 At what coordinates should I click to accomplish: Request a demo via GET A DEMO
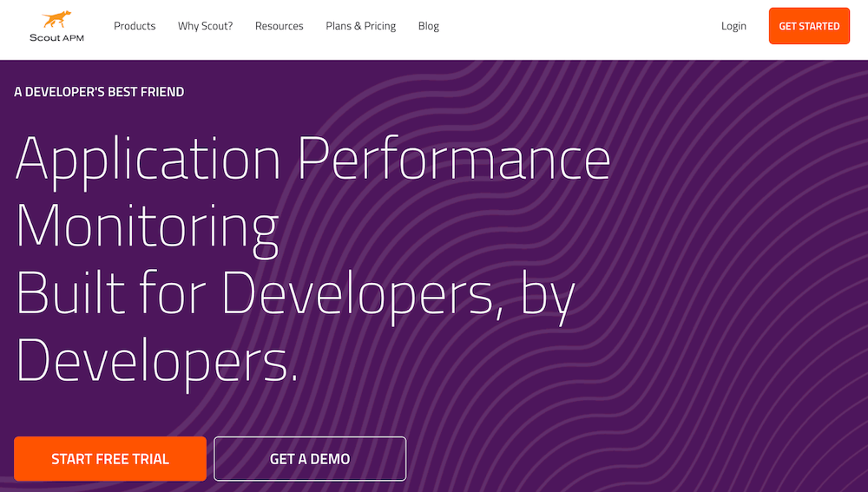tap(310, 458)
